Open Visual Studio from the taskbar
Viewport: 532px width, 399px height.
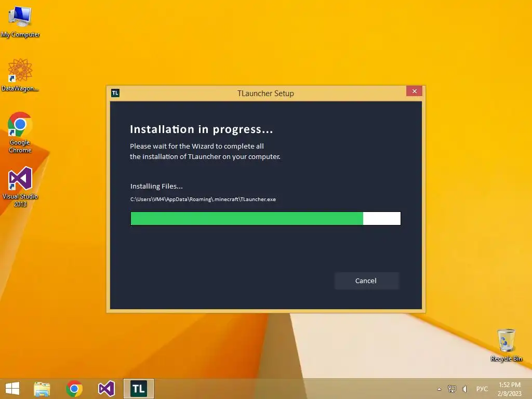pyautogui.click(x=106, y=389)
